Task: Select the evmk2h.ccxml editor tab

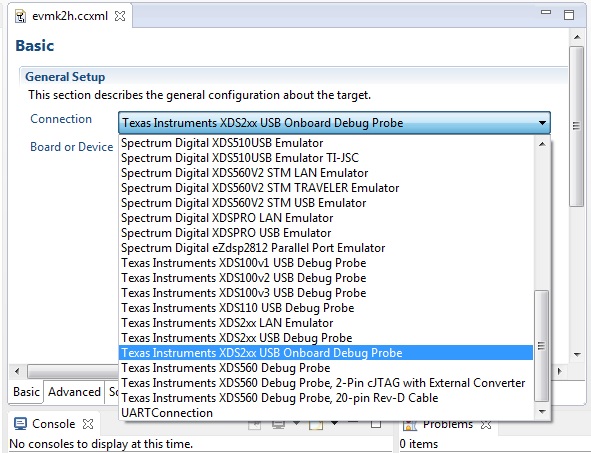Action: (x=70, y=16)
